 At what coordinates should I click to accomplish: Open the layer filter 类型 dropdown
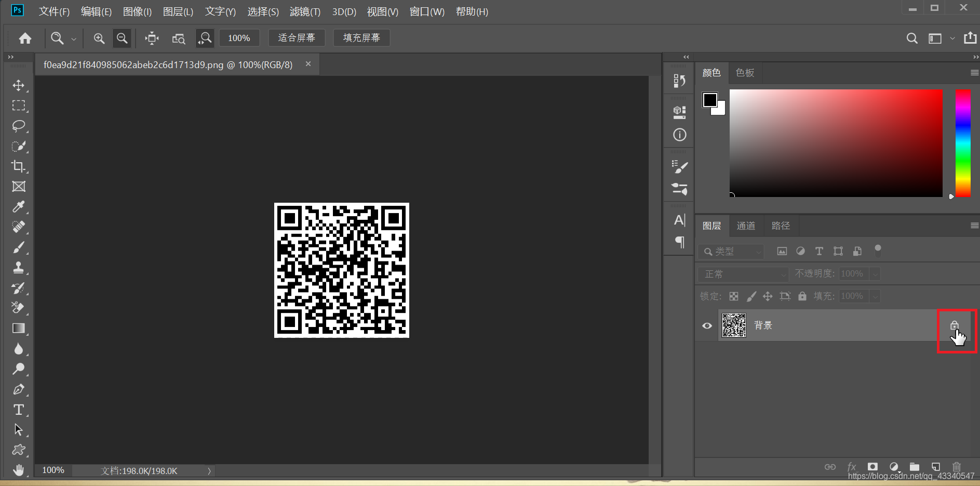[731, 252]
